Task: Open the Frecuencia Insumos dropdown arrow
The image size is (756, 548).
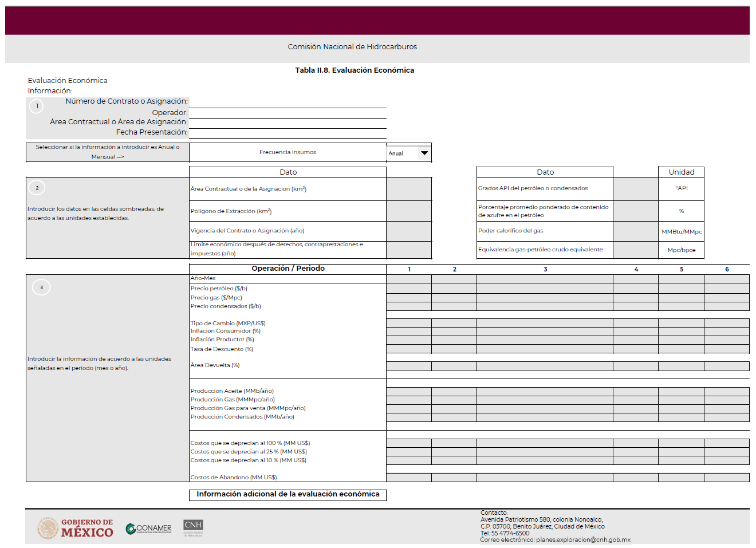Action: point(424,153)
